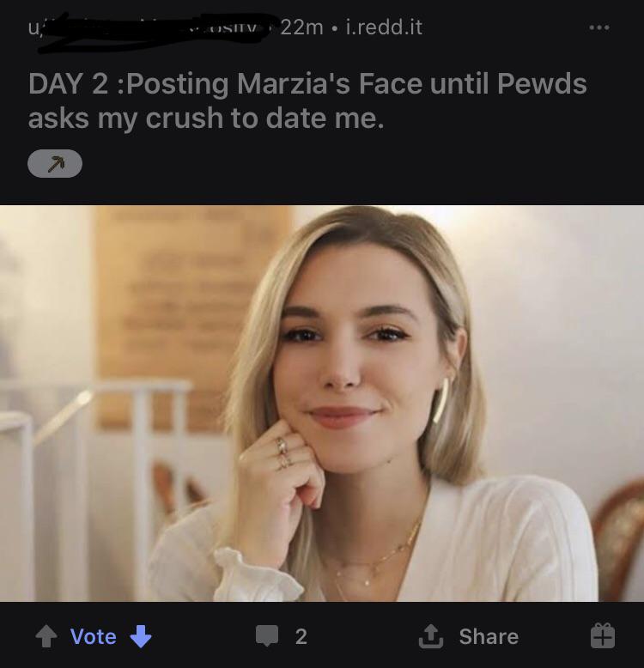This screenshot has width=644, height=668.
Task: Click the comment count "2"
Action: [301, 636]
